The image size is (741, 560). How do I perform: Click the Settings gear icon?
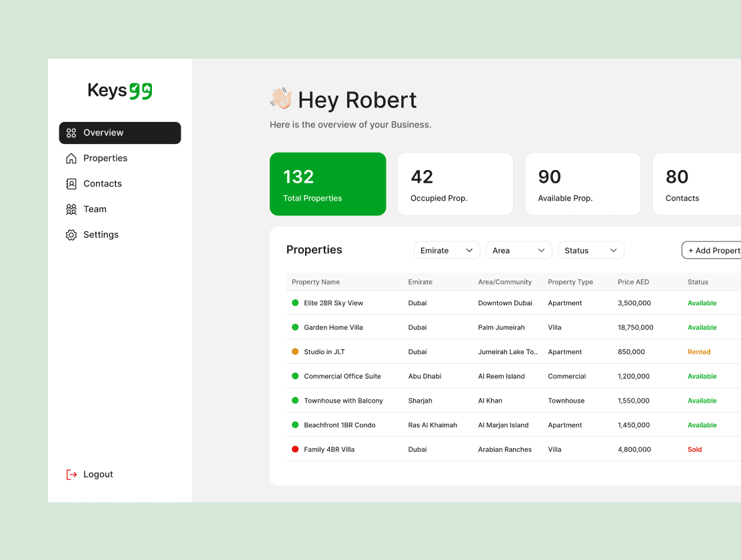click(71, 235)
